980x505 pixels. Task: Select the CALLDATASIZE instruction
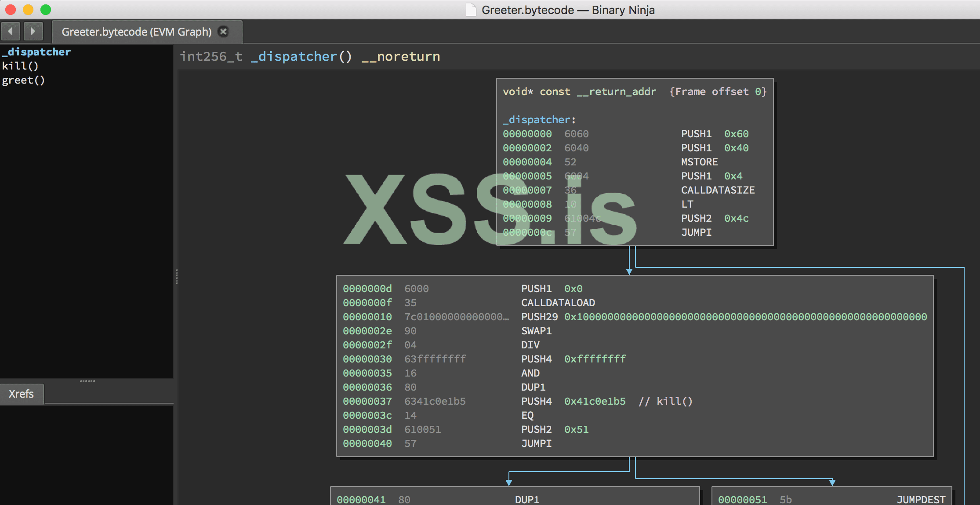(x=718, y=190)
